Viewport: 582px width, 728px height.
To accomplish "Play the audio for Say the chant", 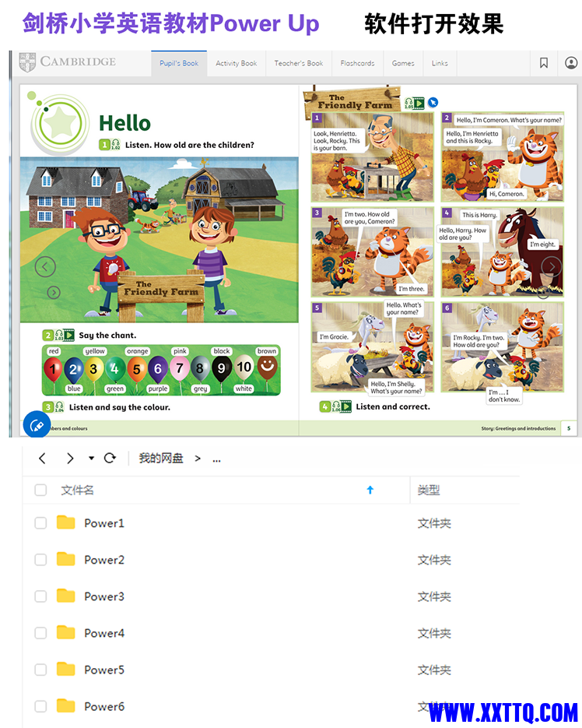I will (x=58, y=336).
